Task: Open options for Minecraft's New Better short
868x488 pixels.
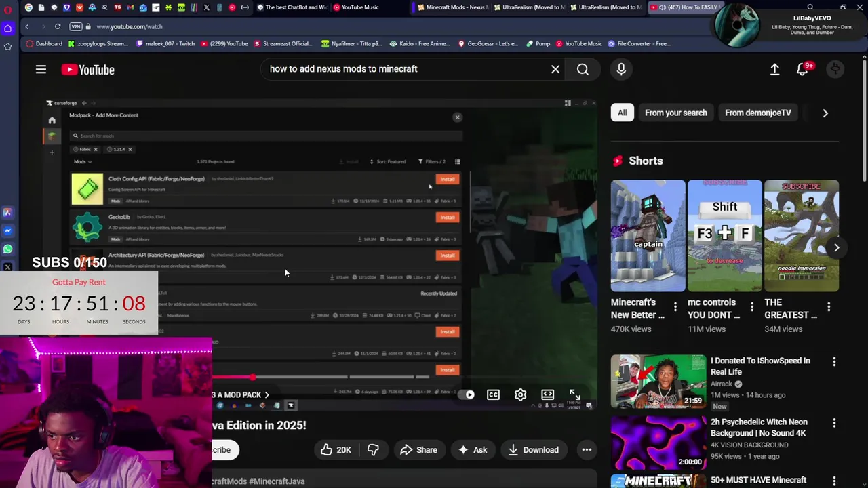Action: 675,307
